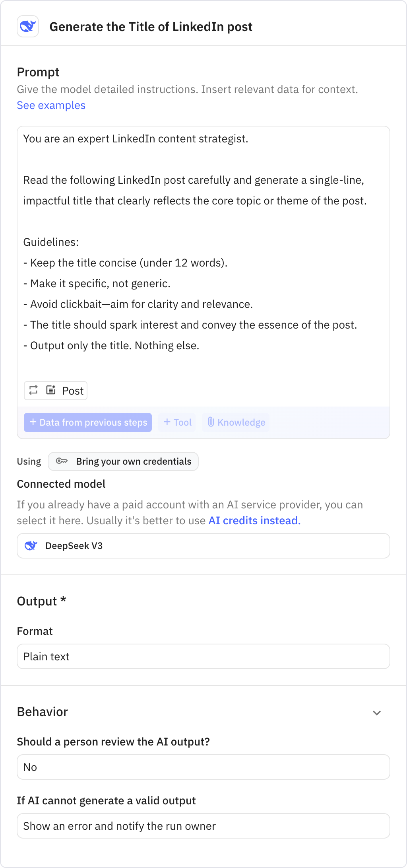The image size is (407, 868).
Task: Click the AI credits instead link
Action: [x=254, y=520]
